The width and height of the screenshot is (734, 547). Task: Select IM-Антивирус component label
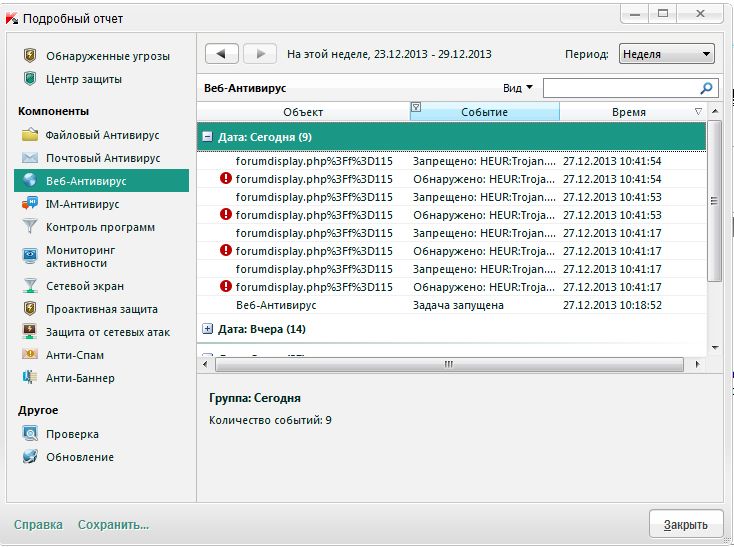pyautogui.click(x=82, y=204)
